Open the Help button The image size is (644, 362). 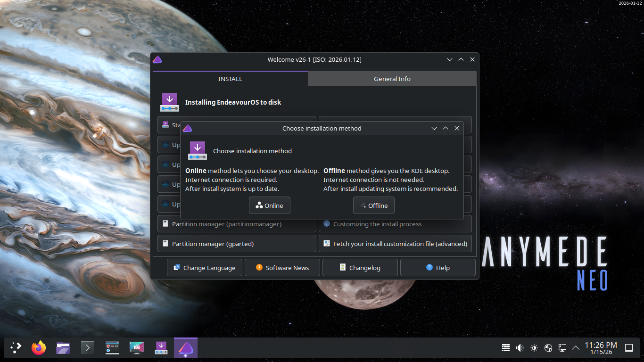click(x=438, y=268)
